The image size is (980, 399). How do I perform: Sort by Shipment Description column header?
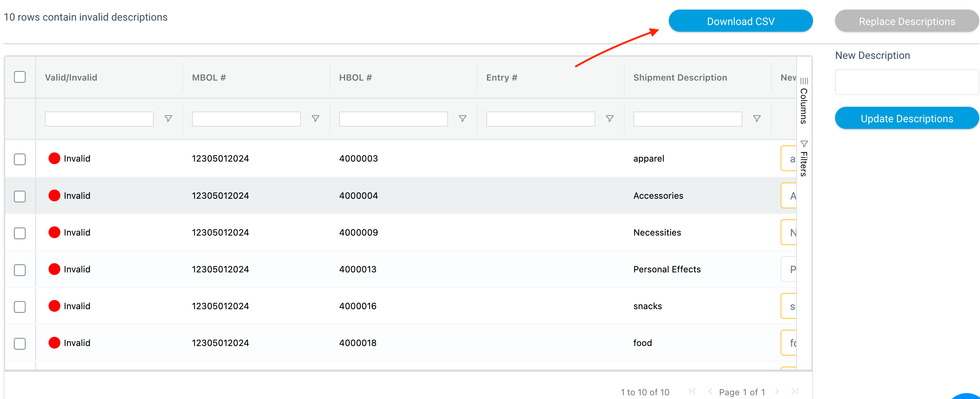click(680, 78)
